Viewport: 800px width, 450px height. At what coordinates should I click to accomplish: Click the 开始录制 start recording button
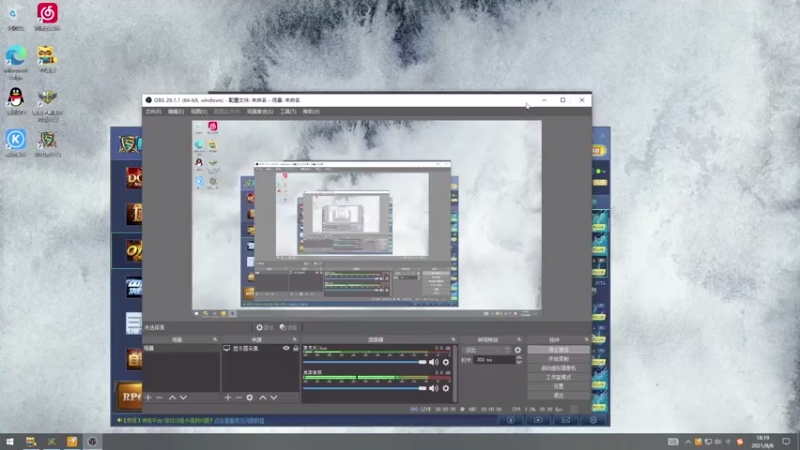coord(558,359)
